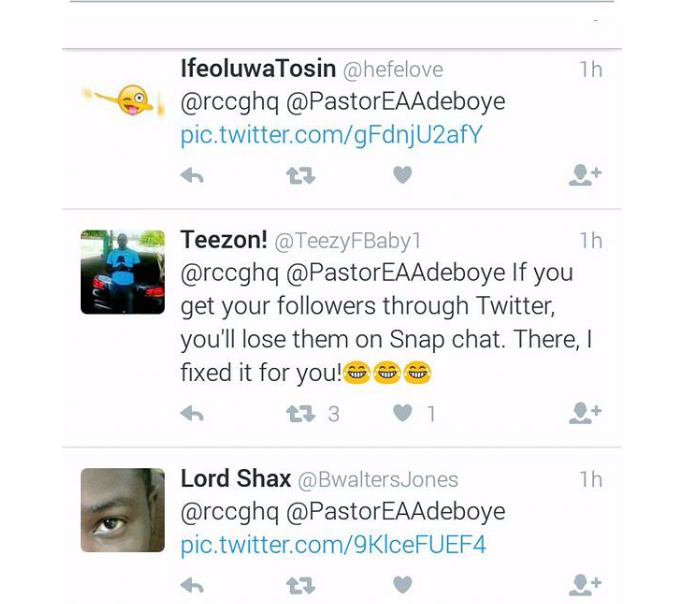The height and width of the screenshot is (604, 684).
Task: Open link pic.twitter.com/9KlceFUEF4
Action: tap(333, 545)
